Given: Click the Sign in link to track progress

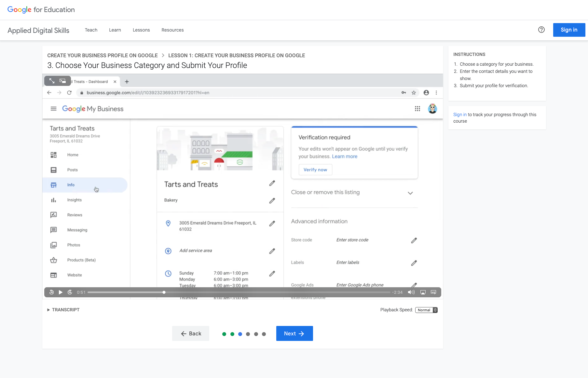Looking at the screenshot, I should [460, 115].
